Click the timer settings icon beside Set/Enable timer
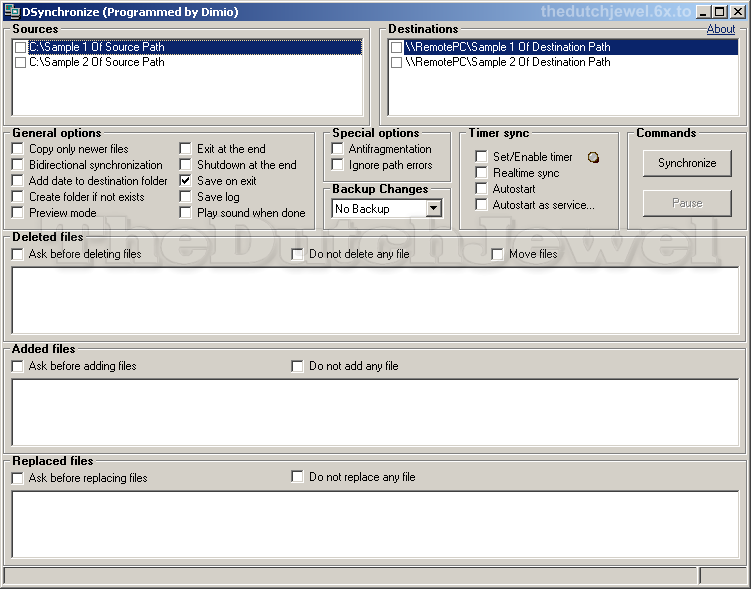This screenshot has height=589, width=751. pyautogui.click(x=593, y=157)
